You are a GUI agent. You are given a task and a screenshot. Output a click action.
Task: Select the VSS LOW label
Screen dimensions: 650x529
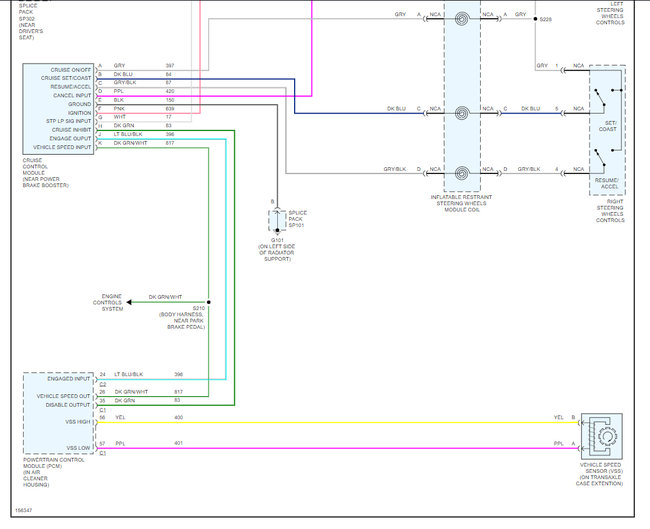click(x=78, y=448)
